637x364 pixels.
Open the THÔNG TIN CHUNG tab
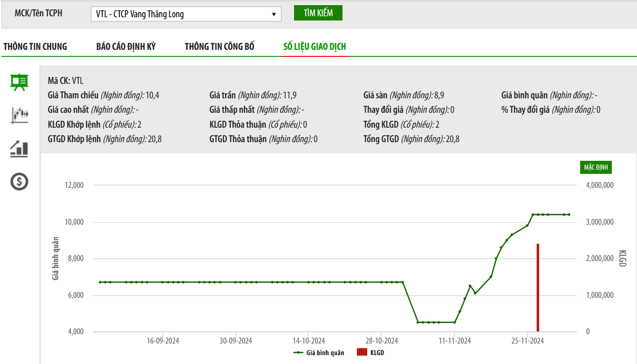35,47
